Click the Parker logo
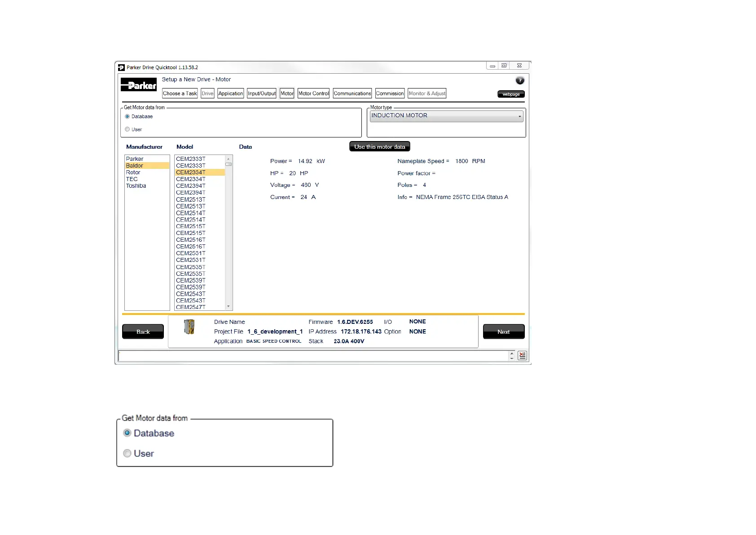Screen dimensions: 756x535 [139, 84]
